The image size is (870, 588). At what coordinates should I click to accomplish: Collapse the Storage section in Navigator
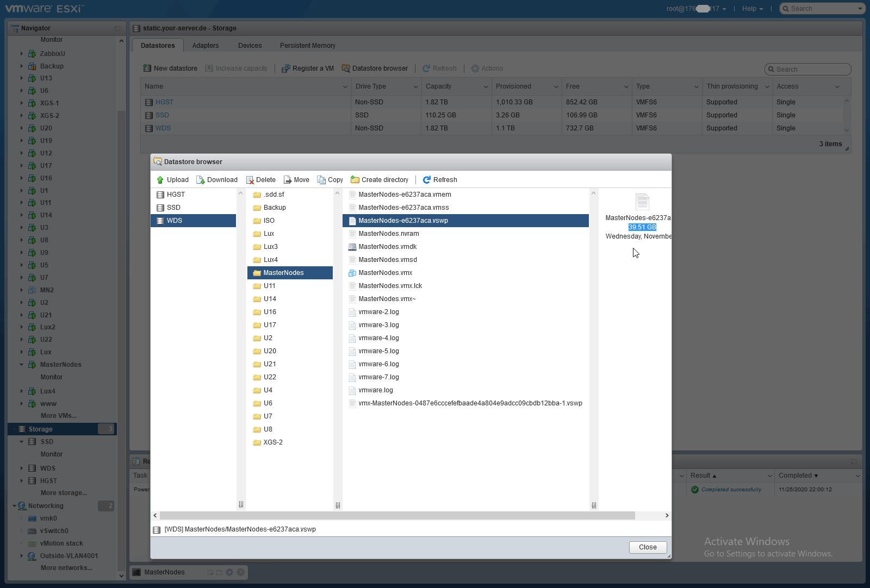click(x=14, y=429)
